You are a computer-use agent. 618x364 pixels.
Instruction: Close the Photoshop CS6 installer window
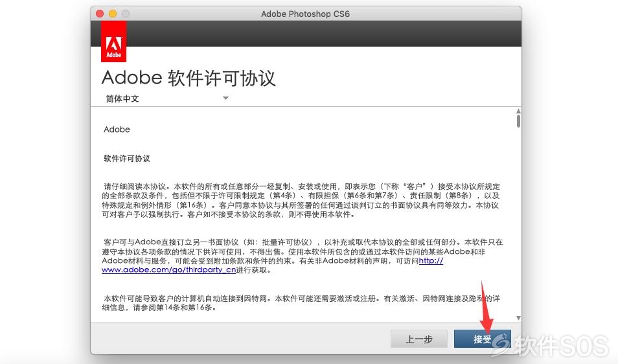pos(100,14)
